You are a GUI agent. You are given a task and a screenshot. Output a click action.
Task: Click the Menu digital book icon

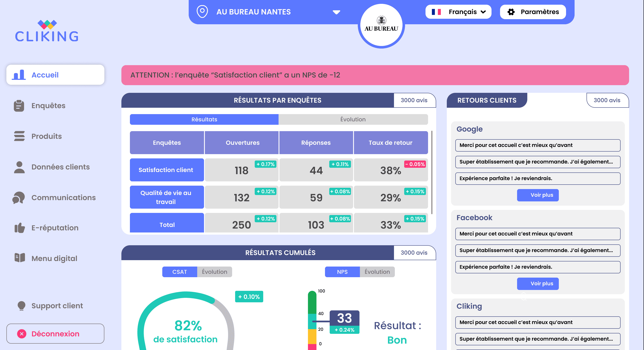[x=20, y=258]
